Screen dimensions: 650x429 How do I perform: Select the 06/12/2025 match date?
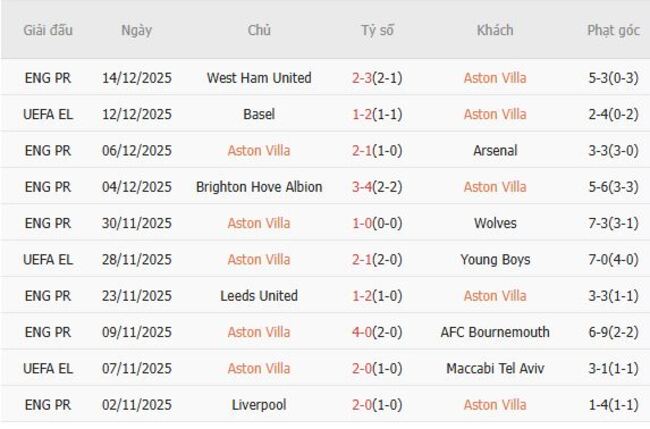137,151
